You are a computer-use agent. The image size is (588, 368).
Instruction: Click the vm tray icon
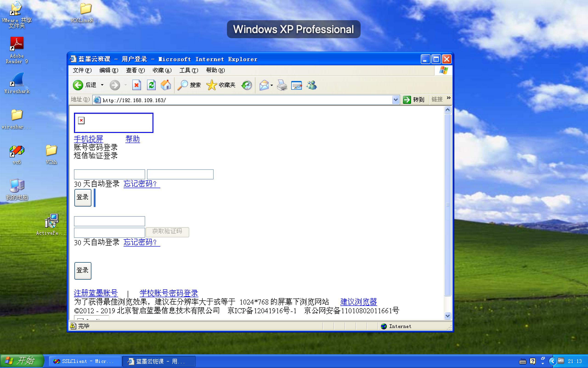pyautogui.click(x=561, y=361)
